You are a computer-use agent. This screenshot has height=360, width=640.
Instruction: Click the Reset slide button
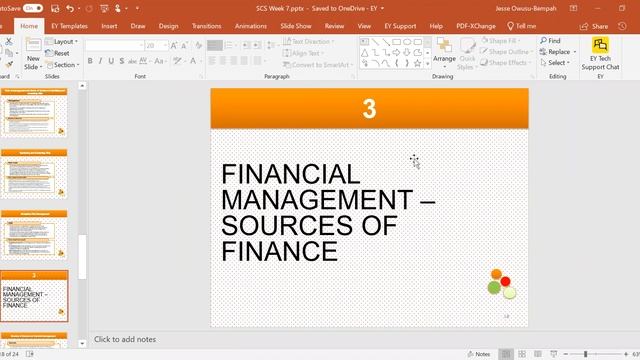click(58, 53)
